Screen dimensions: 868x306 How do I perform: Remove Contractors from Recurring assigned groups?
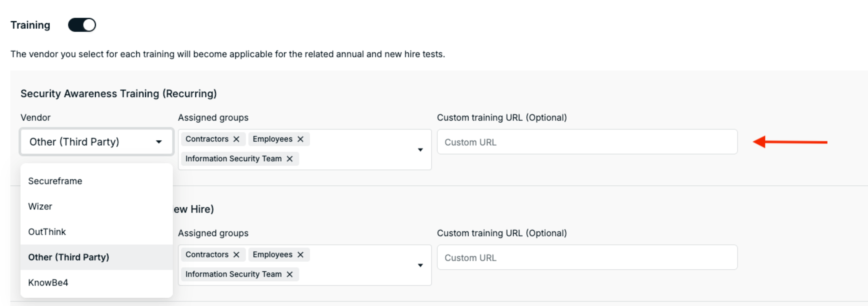click(237, 139)
